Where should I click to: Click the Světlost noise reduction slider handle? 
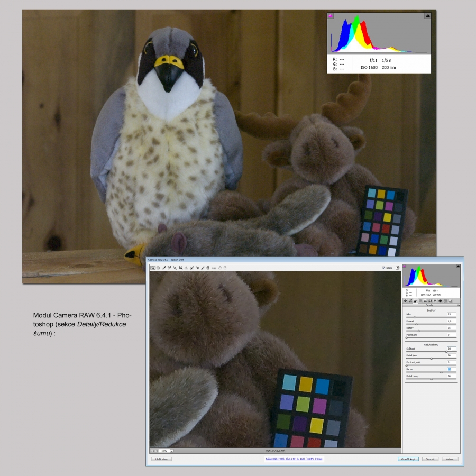pyautogui.click(x=446, y=352)
